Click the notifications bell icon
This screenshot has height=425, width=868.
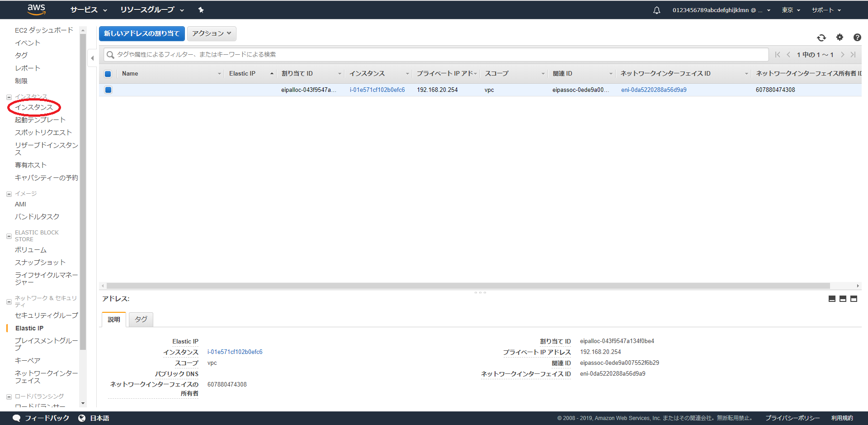[656, 10]
